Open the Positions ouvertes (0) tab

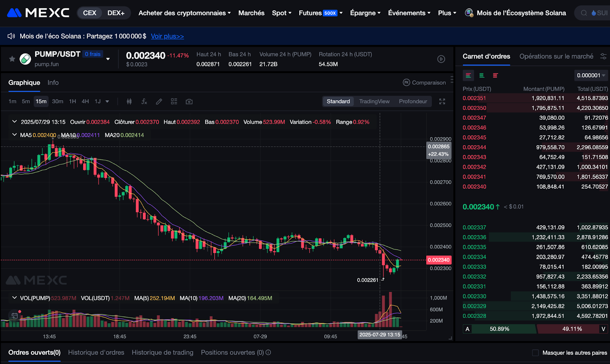point(232,353)
